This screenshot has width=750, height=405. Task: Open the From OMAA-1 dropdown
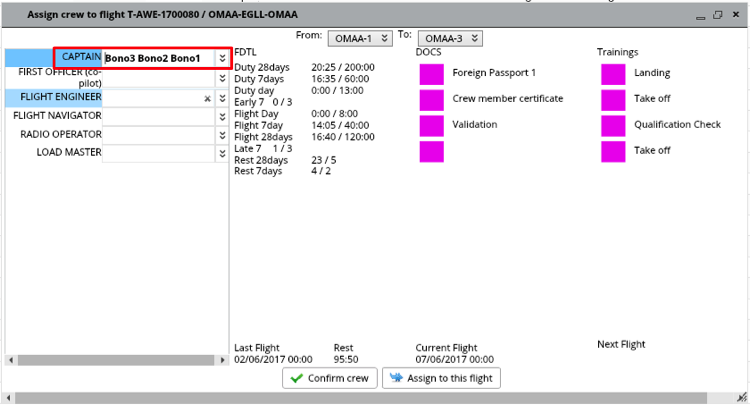pos(353,38)
